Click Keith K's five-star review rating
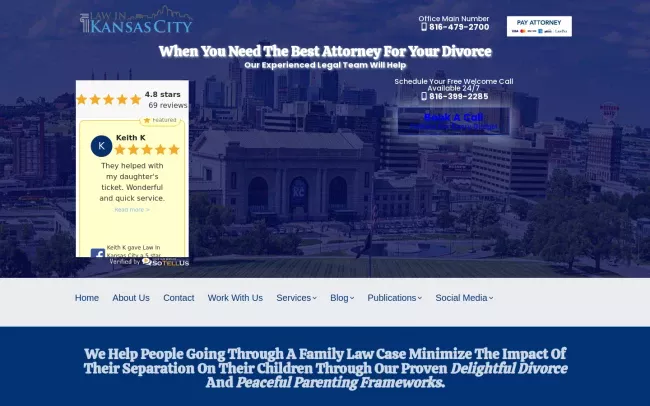This screenshot has height=406, width=650. (x=147, y=150)
